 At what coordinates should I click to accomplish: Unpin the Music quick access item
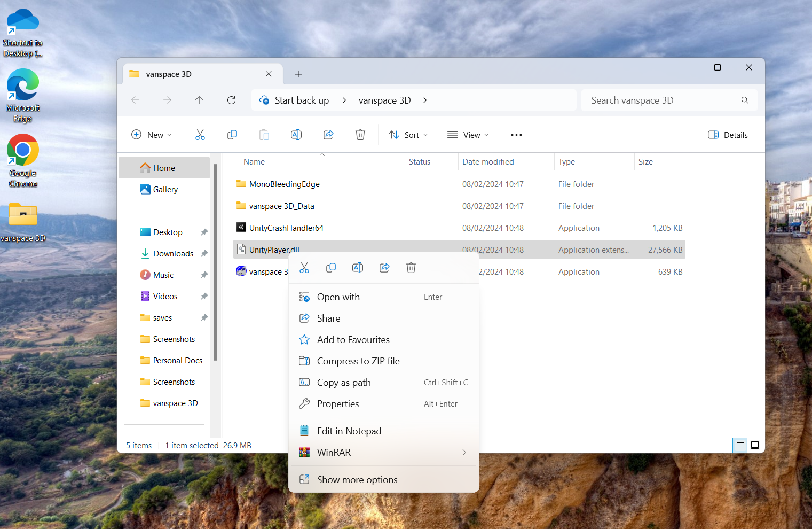point(204,275)
